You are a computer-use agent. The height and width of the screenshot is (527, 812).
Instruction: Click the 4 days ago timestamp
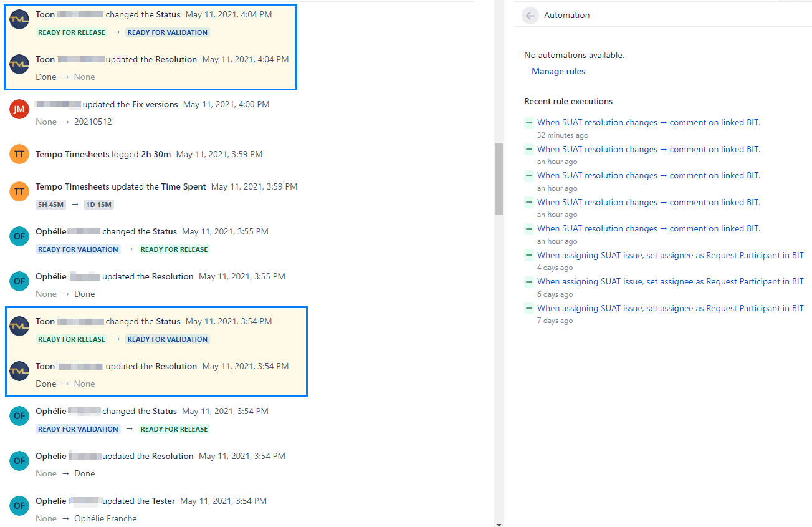tap(555, 268)
